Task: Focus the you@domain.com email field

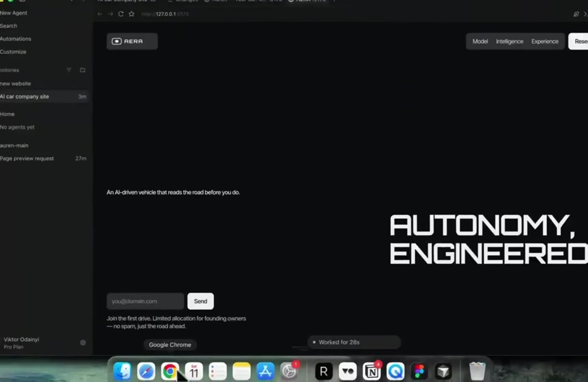Action: (x=145, y=301)
